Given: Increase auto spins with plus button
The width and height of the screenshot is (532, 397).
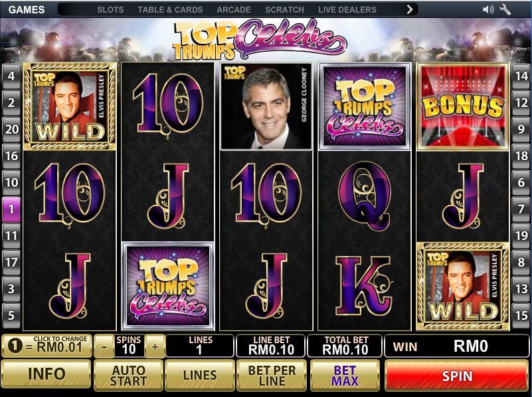Looking at the screenshot, I should tap(155, 346).
